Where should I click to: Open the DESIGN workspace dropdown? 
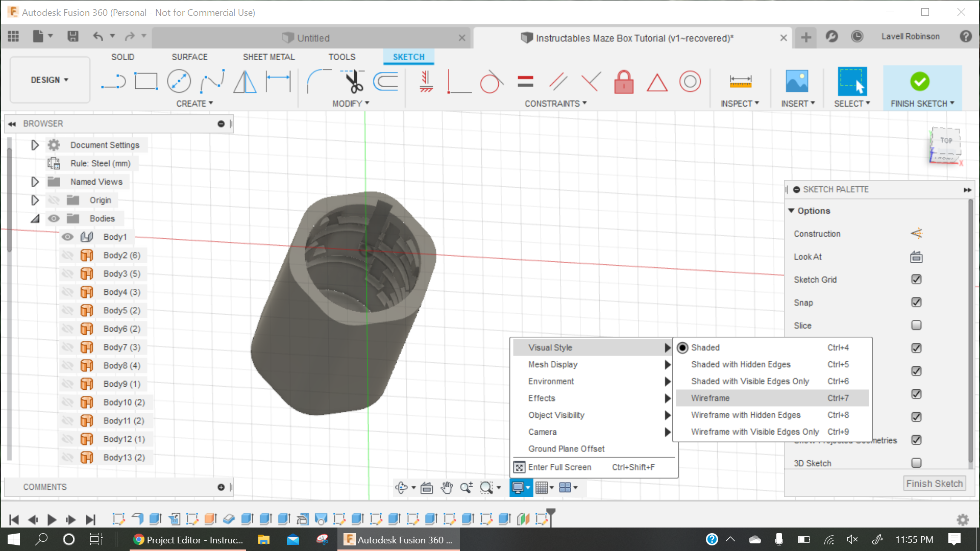pyautogui.click(x=50, y=80)
